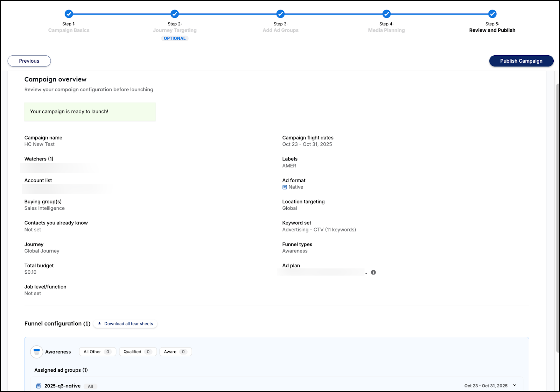Click buying group 'Sales Intelligence'
Screen dimensions: 560x392
tap(44, 208)
